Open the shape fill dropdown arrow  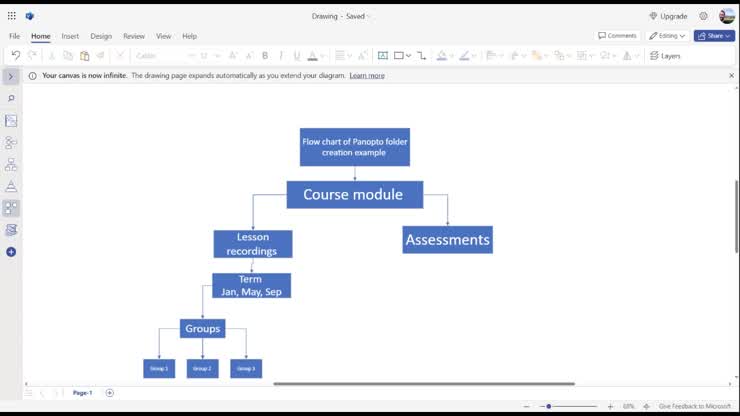[x=452, y=56]
